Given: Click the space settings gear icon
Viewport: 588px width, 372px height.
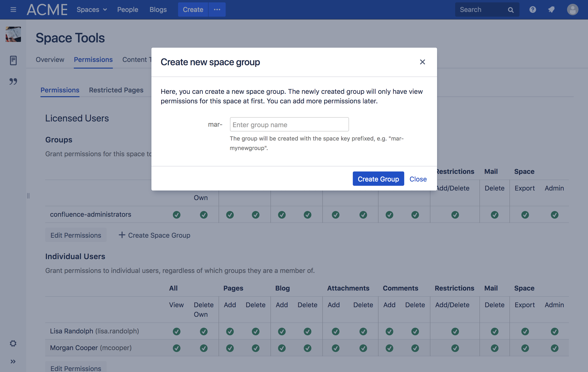Looking at the screenshot, I should [x=13, y=343].
